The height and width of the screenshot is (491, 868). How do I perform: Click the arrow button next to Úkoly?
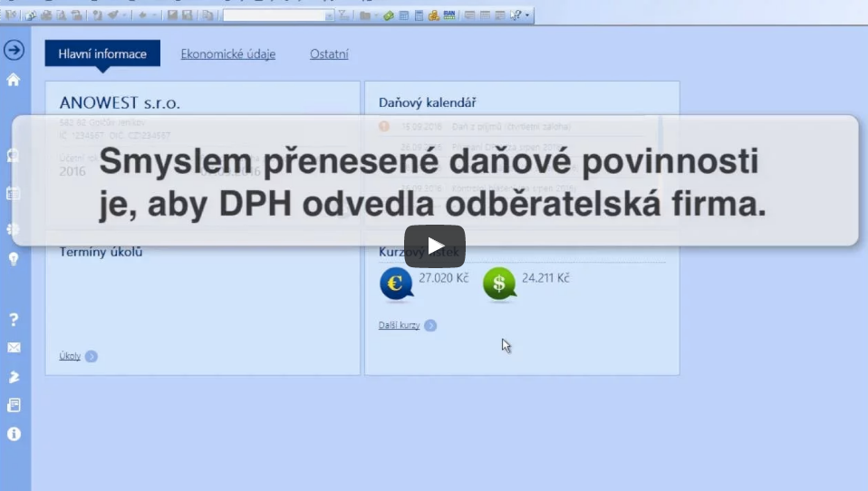coord(92,357)
